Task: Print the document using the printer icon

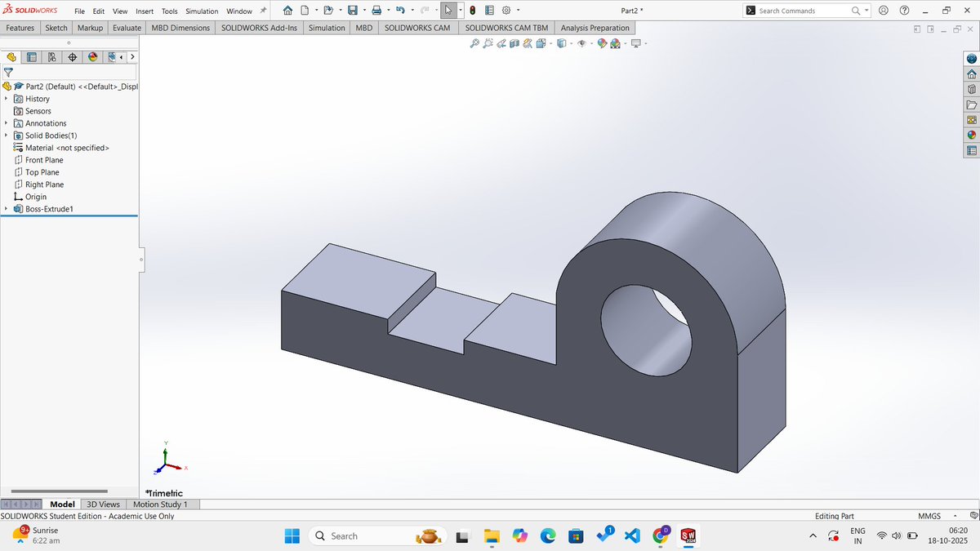Action: tap(376, 11)
